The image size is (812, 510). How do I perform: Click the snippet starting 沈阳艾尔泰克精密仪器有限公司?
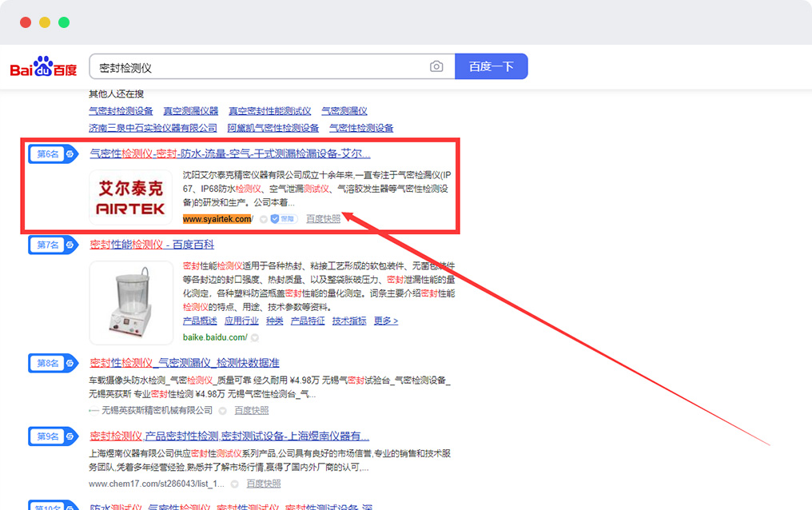(x=317, y=189)
